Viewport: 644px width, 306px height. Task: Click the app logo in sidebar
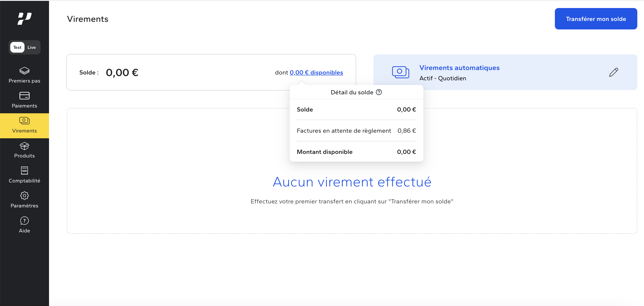coord(25,19)
